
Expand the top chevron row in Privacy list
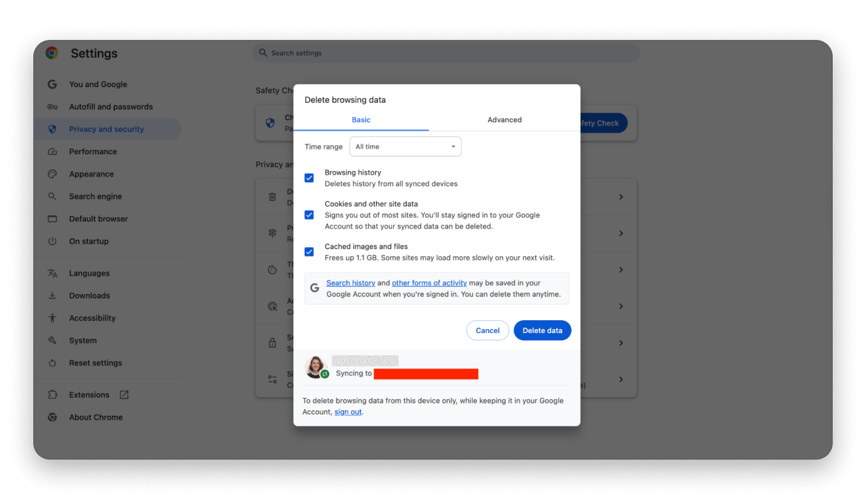621,197
